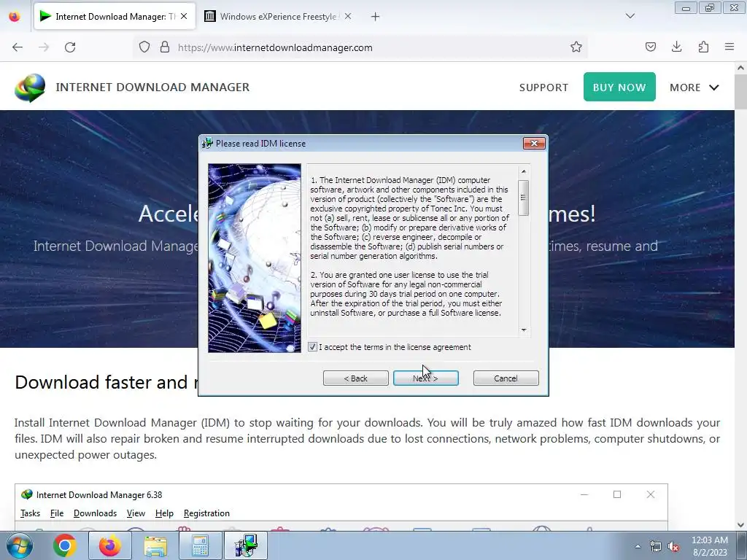Click the Next button in IDM license dialog
Image resolution: width=747 pixels, height=560 pixels.
tap(426, 378)
